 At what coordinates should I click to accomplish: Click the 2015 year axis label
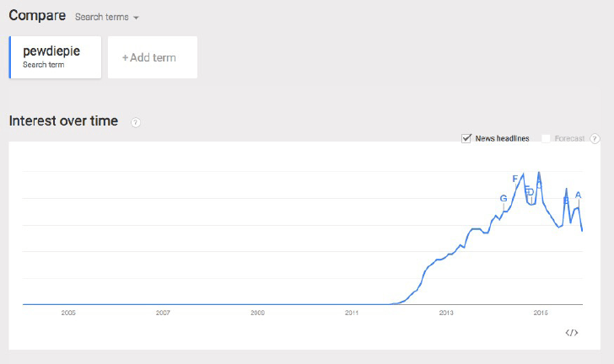point(541,313)
